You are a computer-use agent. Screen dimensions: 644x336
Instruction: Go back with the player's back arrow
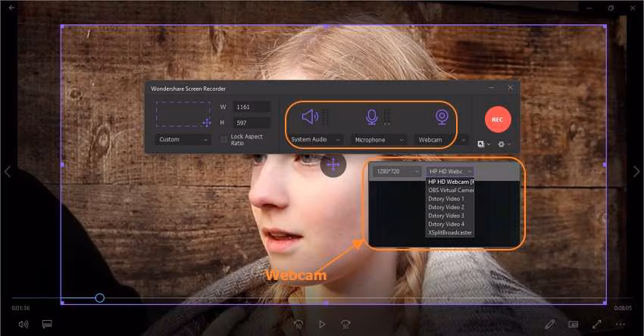click(x=12, y=8)
